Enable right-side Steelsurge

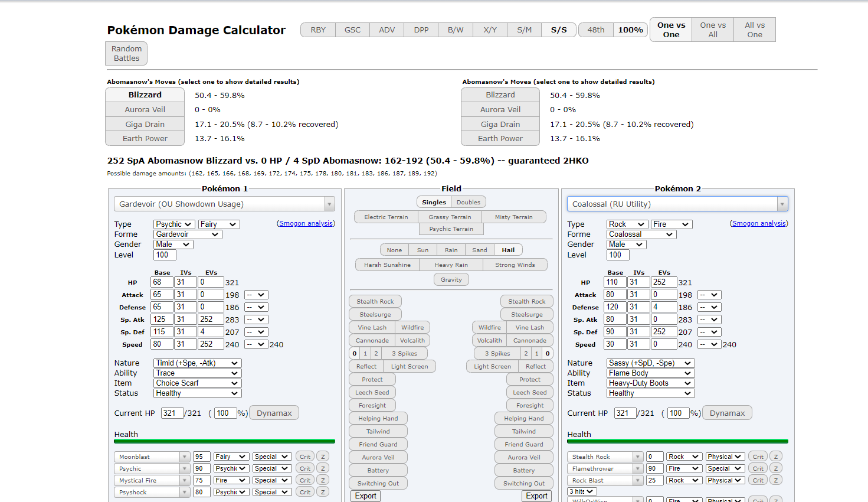(527, 314)
